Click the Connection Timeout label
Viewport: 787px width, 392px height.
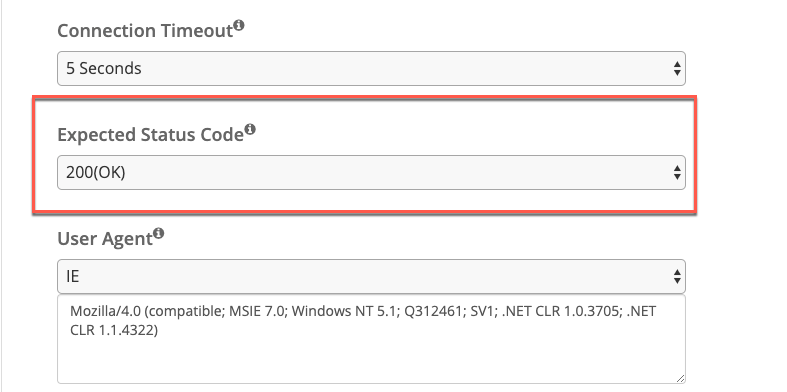(145, 31)
